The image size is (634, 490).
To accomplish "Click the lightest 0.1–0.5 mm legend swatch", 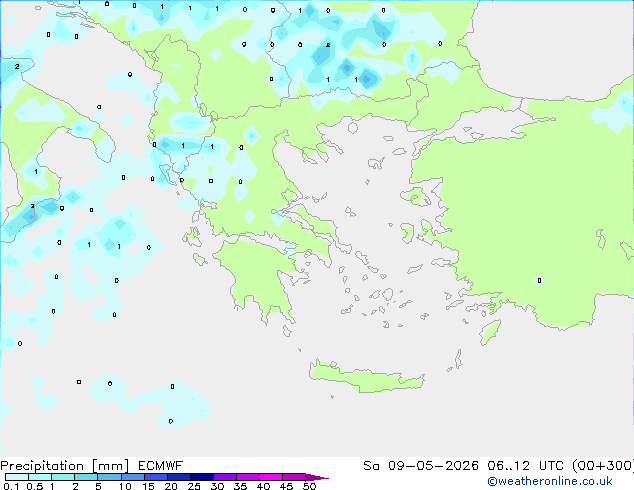I will (x=17, y=477).
